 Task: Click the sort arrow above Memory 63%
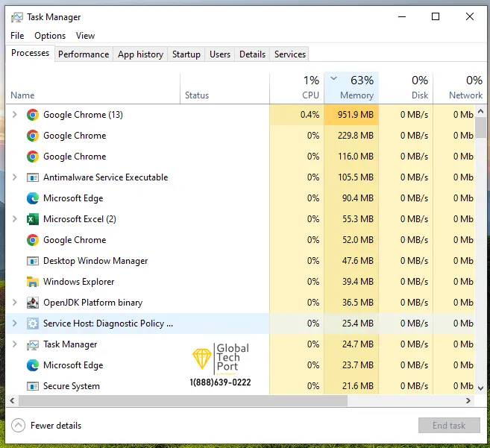[x=333, y=78]
